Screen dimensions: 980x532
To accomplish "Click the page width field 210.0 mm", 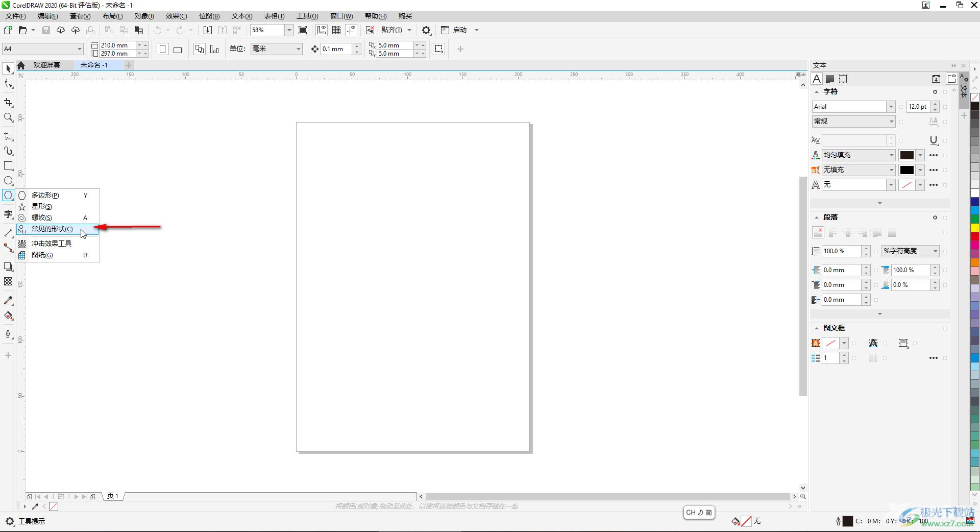I will click(117, 45).
